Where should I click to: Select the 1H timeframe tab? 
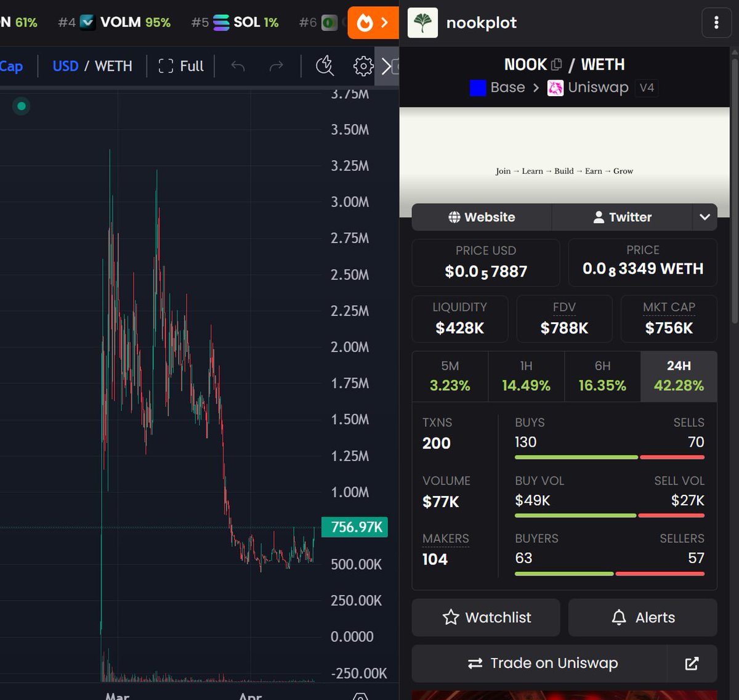pos(526,376)
